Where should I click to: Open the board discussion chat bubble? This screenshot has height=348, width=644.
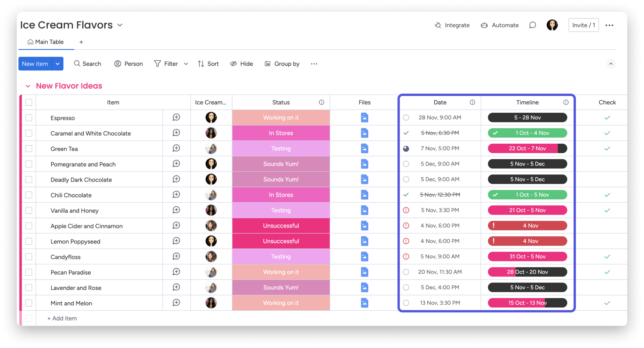pyautogui.click(x=532, y=25)
